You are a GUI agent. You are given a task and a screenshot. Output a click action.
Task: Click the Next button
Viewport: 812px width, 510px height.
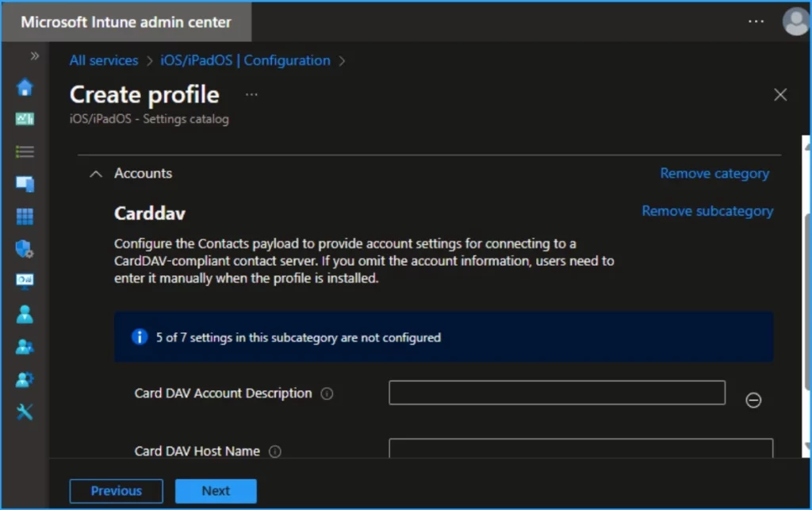point(216,491)
